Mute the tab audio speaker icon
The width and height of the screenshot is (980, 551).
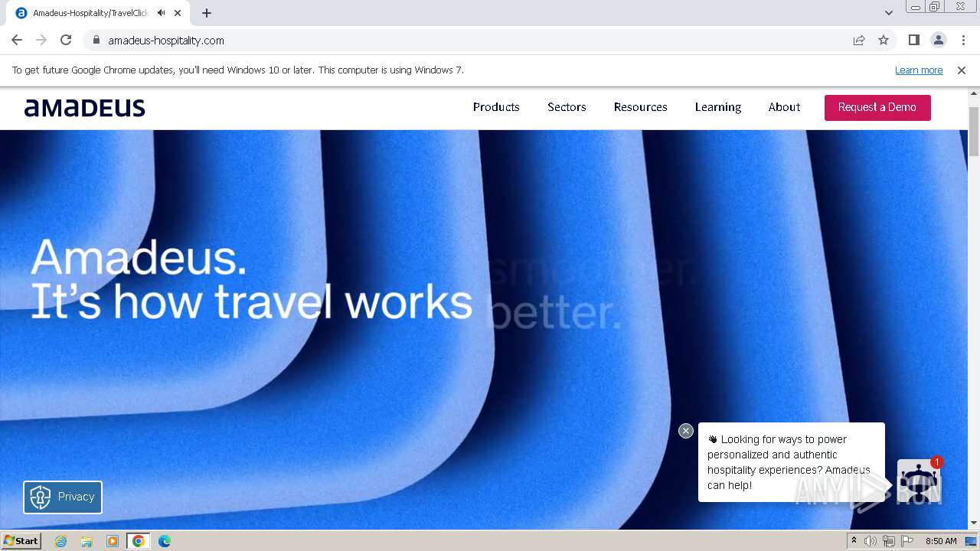(161, 13)
